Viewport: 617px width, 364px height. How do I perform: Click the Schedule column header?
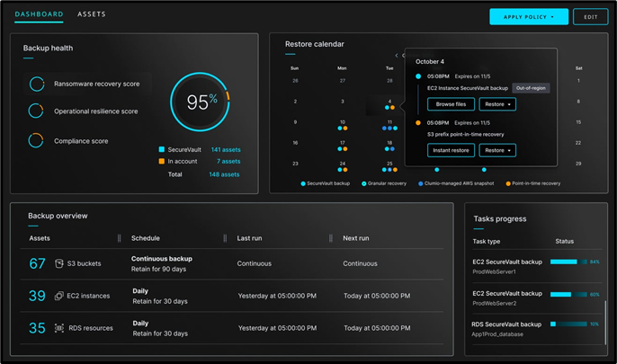click(x=145, y=238)
